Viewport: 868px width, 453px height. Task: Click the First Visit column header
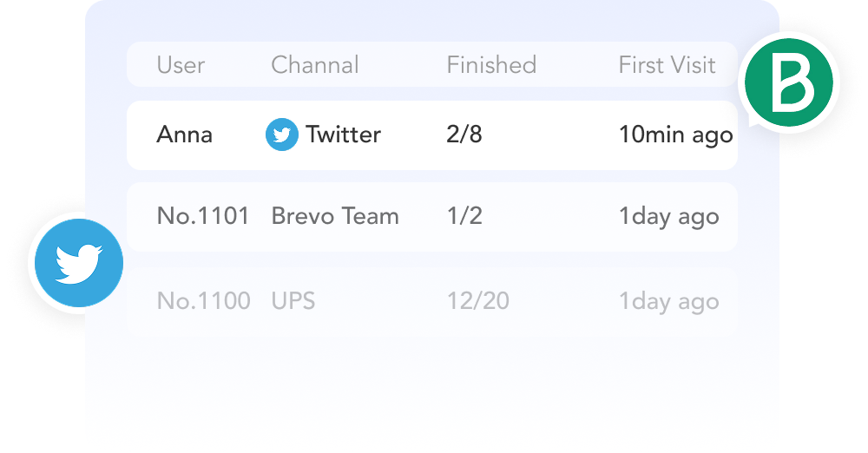(667, 65)
